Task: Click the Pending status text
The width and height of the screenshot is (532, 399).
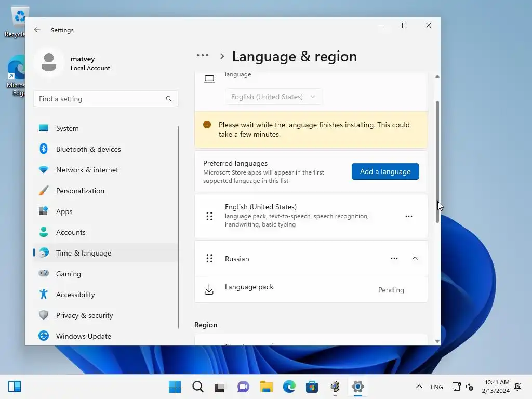Action: coord(391,290)
